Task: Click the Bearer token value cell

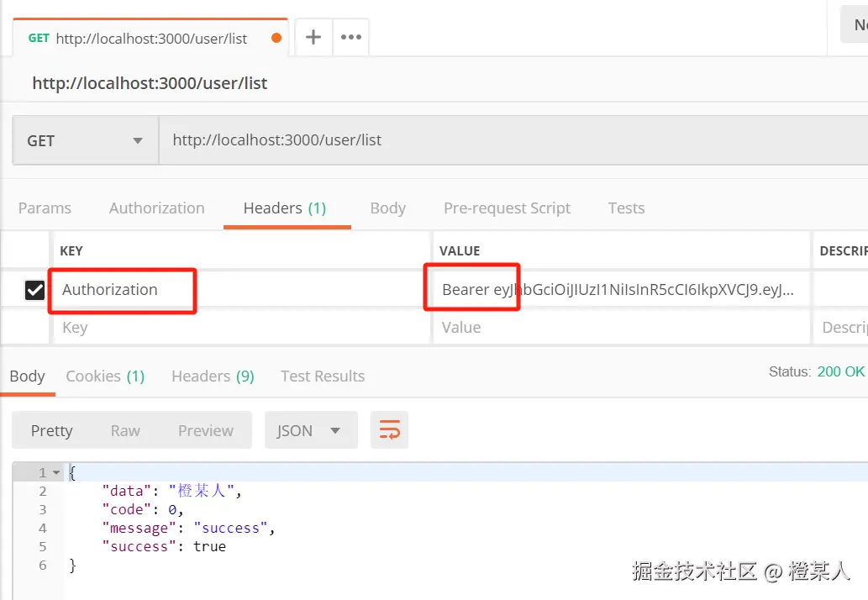Action: 621,289
